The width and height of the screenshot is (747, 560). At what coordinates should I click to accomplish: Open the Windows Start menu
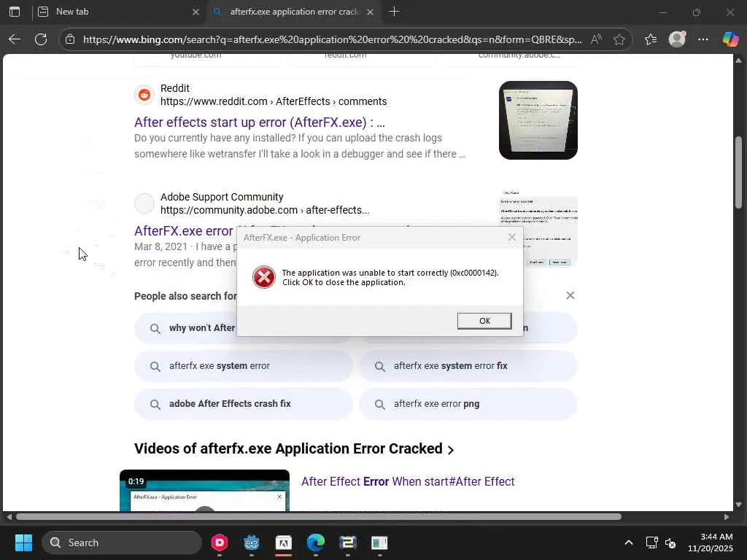[23, 542]
